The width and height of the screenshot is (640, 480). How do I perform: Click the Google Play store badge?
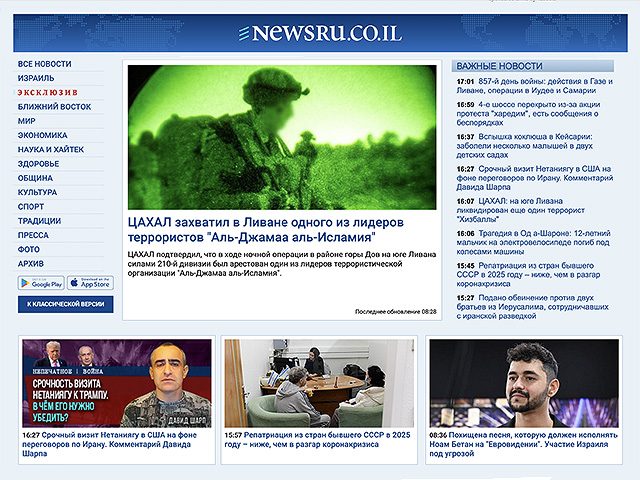point(41,283)
